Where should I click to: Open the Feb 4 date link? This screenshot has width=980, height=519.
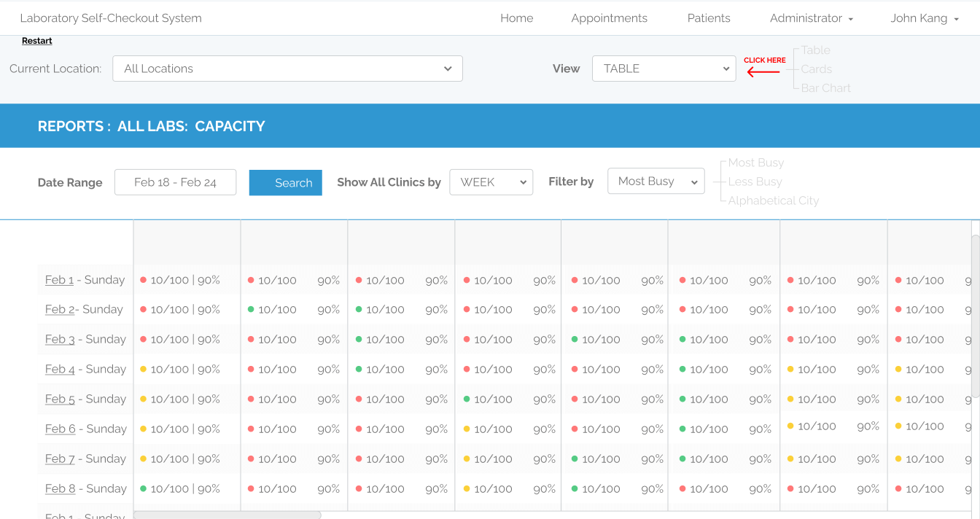tap(60, 370)
